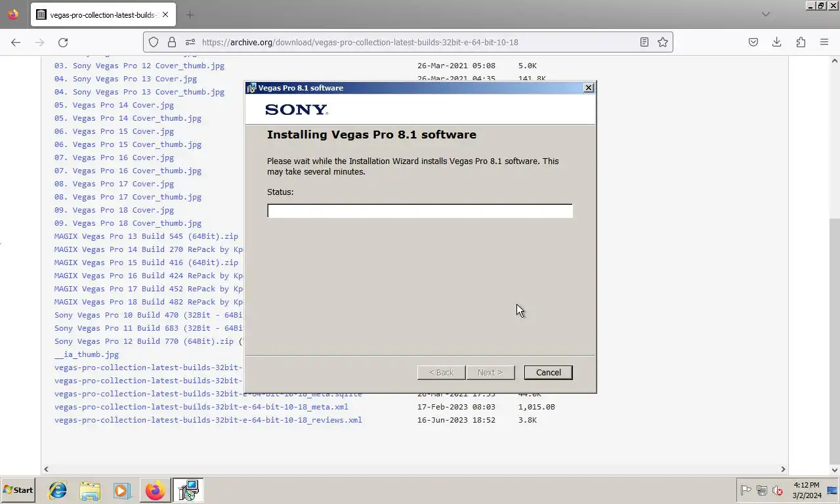Close the vegas-pro-collection tab

tap(165, 14)
